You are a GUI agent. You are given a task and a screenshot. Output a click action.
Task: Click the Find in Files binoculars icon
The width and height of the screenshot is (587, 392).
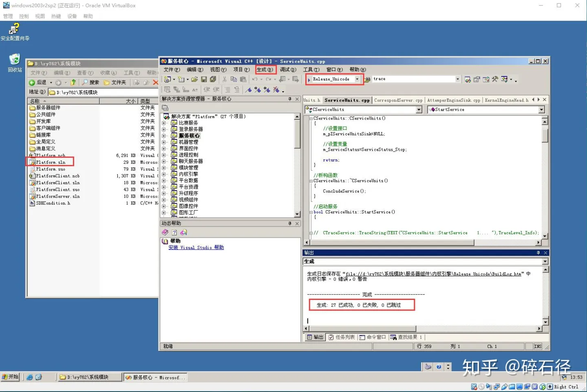click(367, 79)
